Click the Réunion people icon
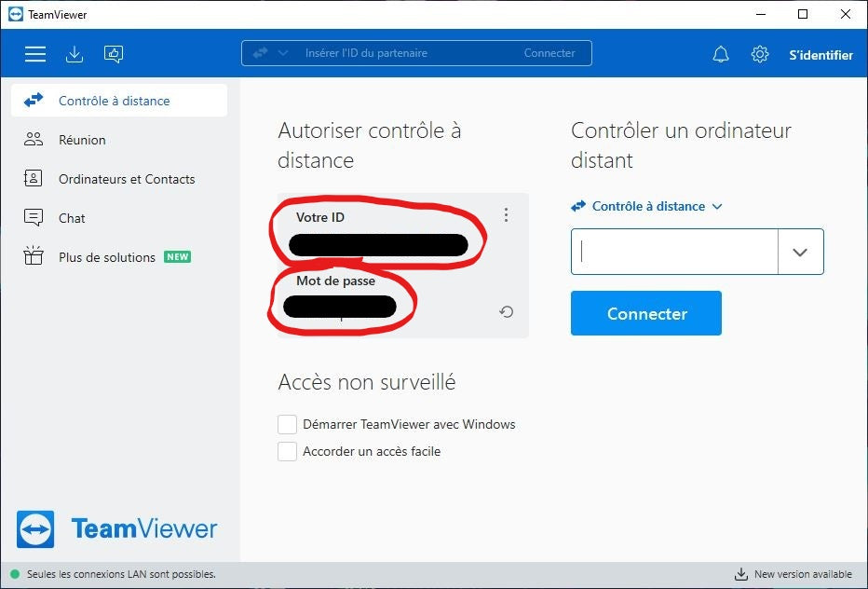This screenshot has width=868, height=589. (34, 139)
